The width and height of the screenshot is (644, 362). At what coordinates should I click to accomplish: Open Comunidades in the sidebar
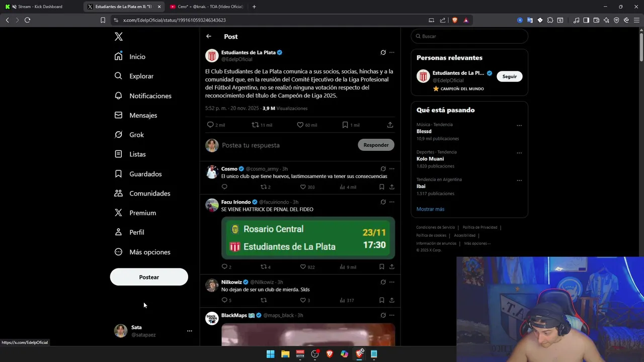click(142, 194)
